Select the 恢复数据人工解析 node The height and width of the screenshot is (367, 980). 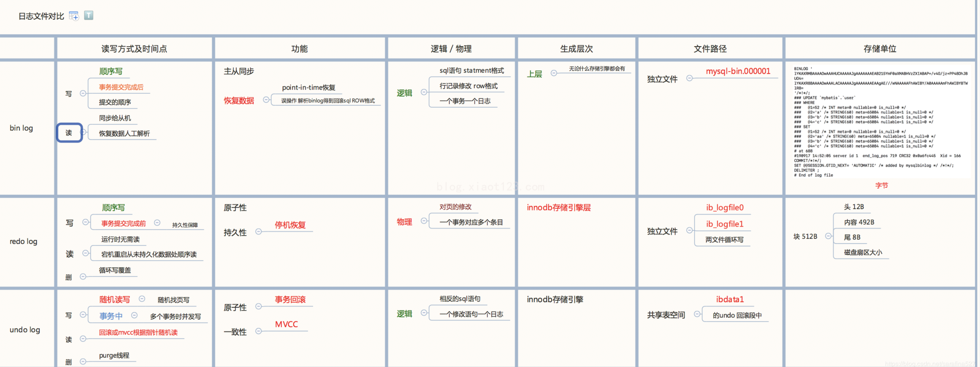[x=125, y=133]
